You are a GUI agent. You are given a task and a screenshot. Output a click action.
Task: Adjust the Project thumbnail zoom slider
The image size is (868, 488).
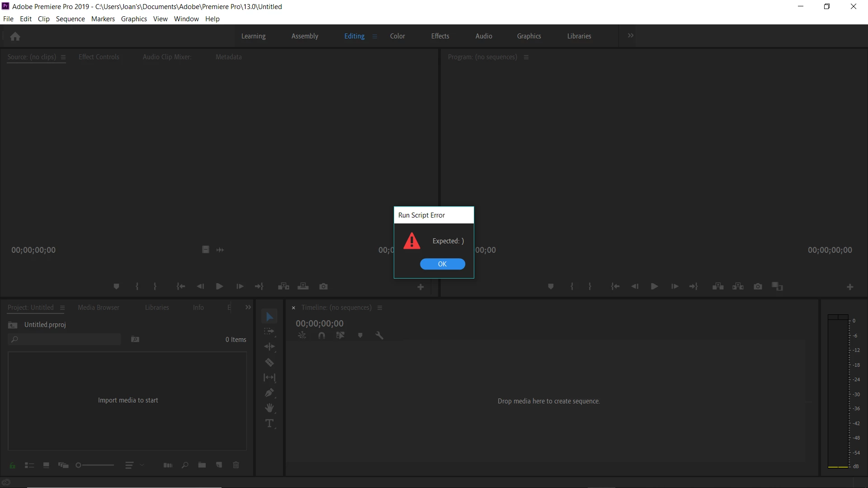tap(94, 465)
